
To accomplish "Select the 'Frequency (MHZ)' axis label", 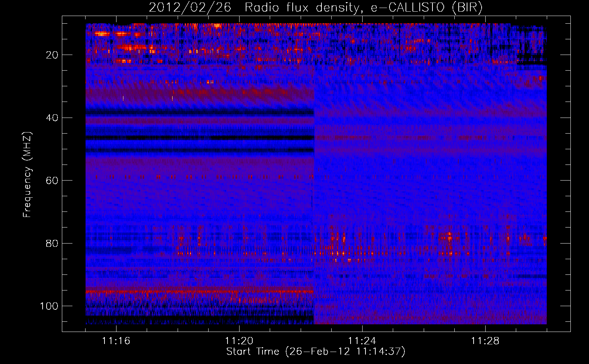I will coord(27,175).
